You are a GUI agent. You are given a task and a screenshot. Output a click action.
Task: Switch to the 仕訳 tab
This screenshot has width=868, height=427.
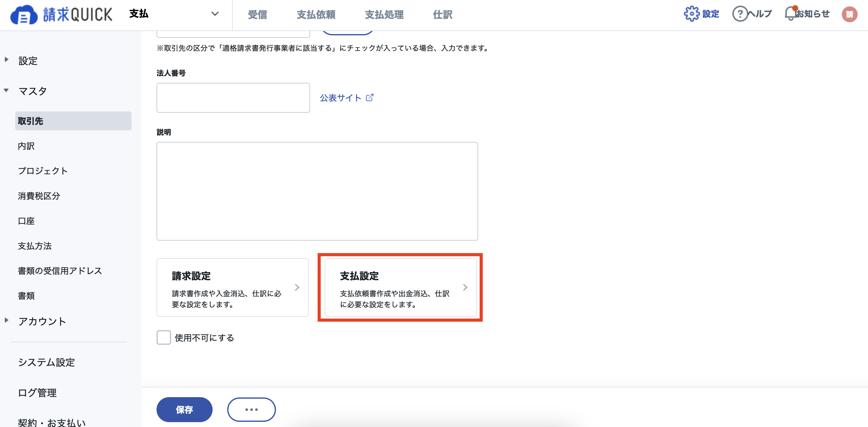coord(443,15)
